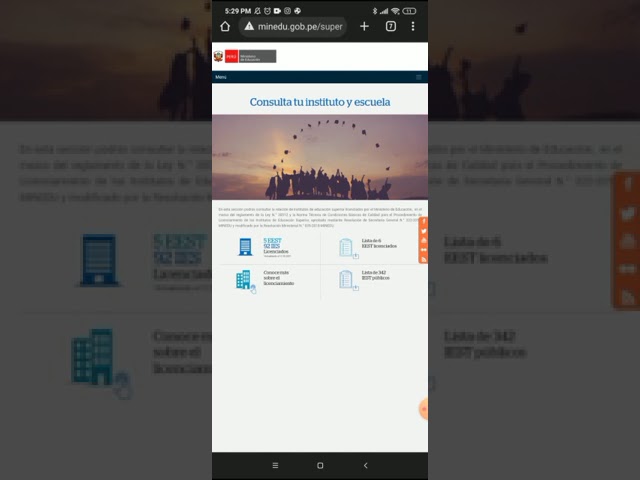Screen dimensions: 640x480
Task: Tap the browser home icon
Action: [225, 26]
